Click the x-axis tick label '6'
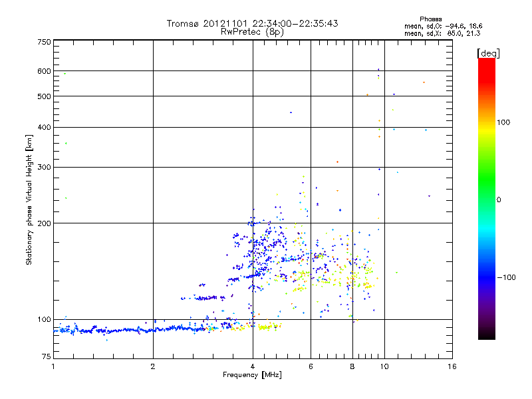The image size is (532, 399). (x=311, y=366)
